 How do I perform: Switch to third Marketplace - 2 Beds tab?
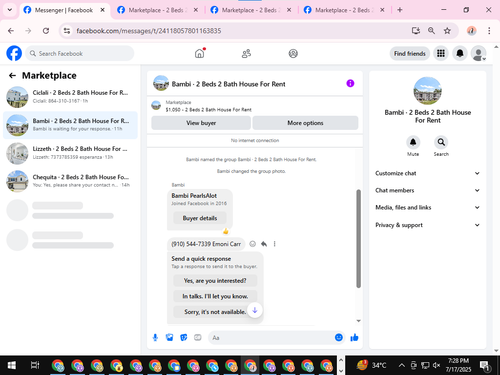250,10
